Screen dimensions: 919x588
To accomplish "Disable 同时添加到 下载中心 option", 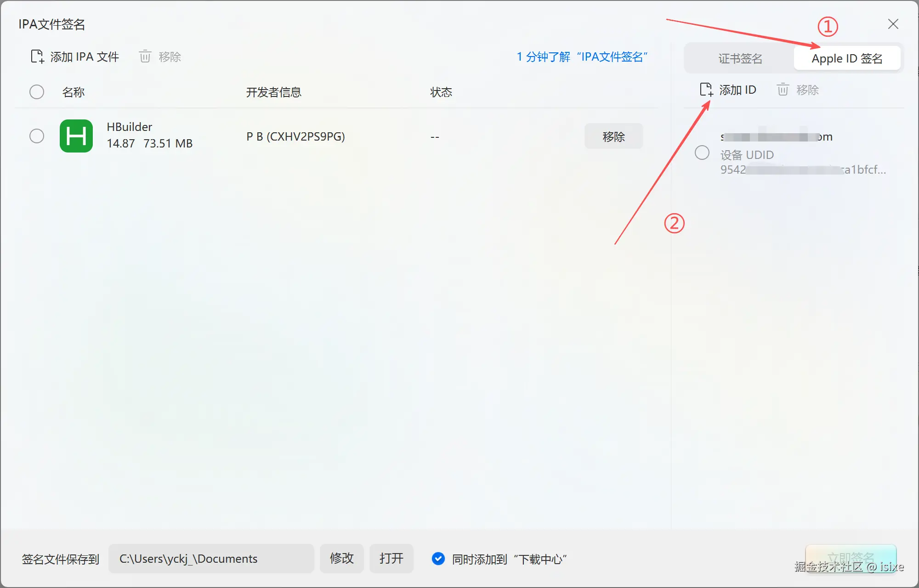I will (x=438, y=559).
